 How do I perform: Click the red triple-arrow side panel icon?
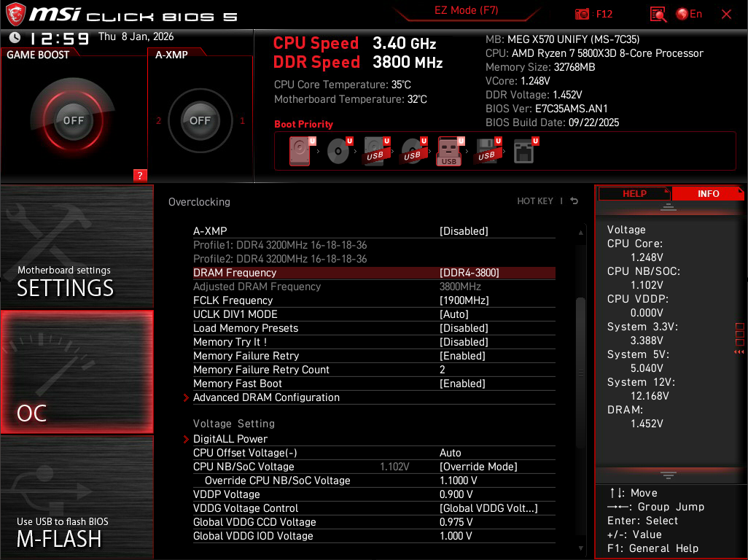pos(739,352)
